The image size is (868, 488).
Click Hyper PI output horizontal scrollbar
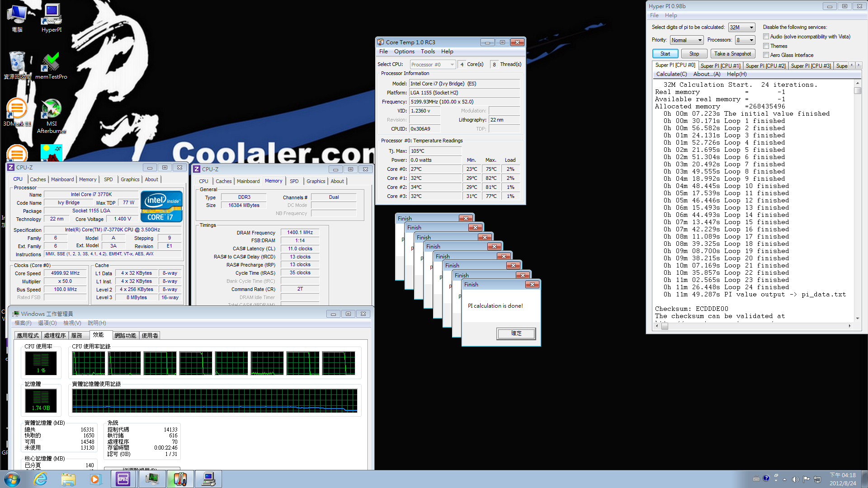[x=754, y=326]
